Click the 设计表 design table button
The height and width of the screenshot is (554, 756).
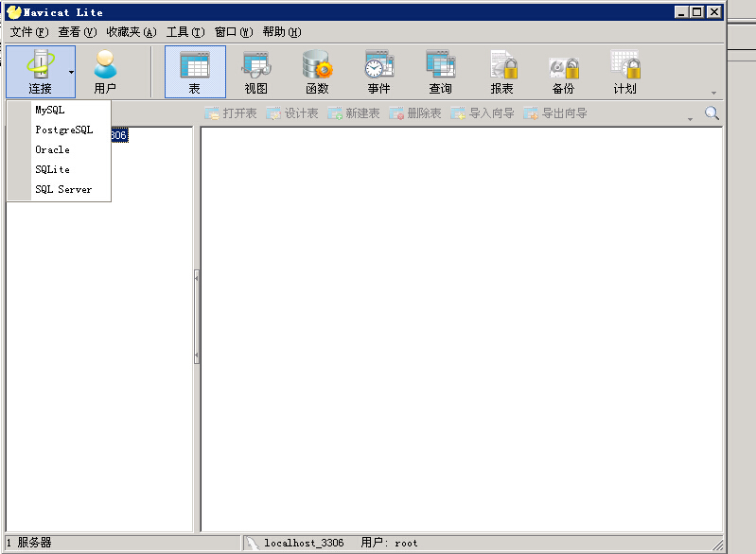coord(292,113)
